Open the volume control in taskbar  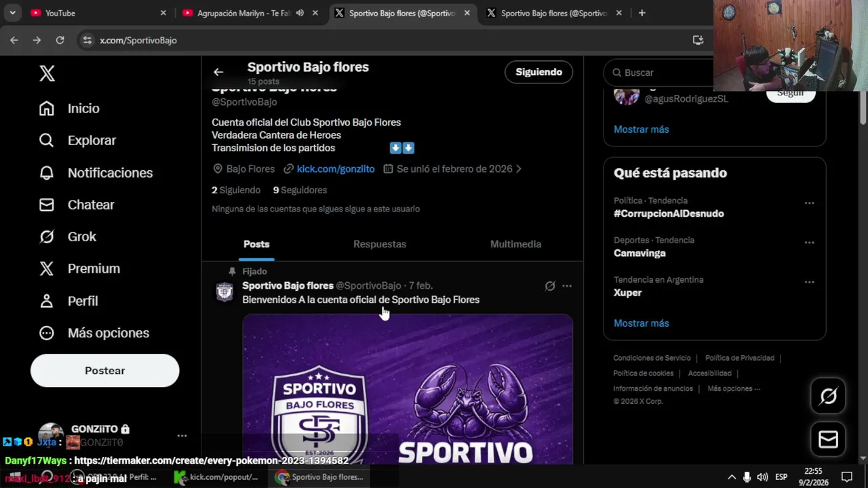(x=762, y=477)
